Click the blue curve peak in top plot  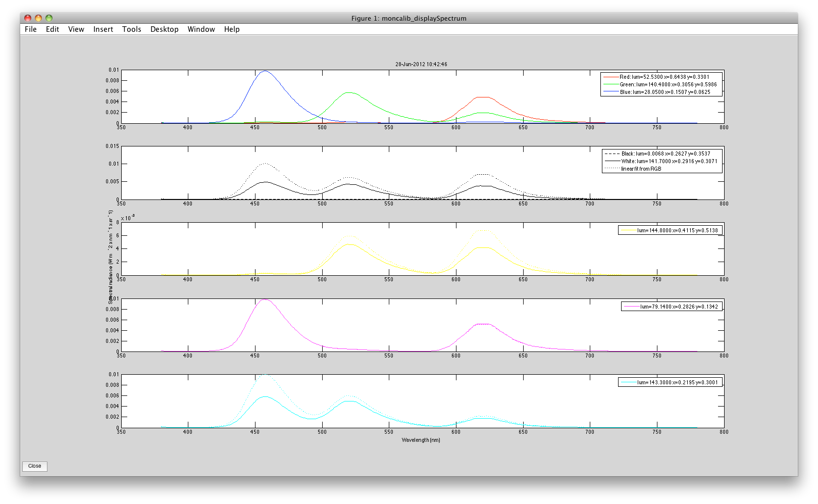point(265,71)
